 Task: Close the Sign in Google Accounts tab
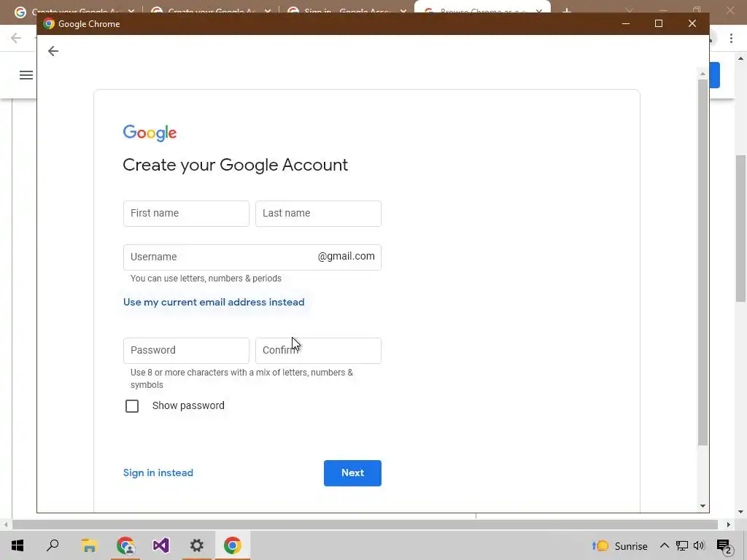tap(403, 11)
